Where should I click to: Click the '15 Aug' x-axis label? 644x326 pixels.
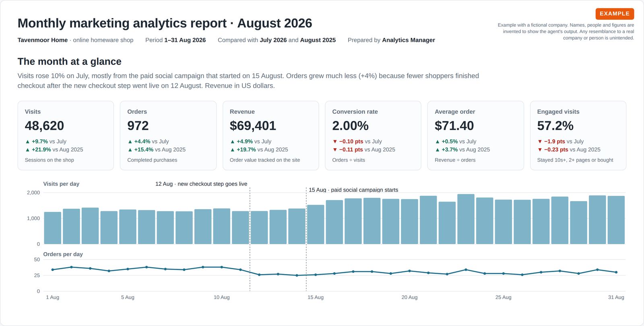tap(316, 297)
